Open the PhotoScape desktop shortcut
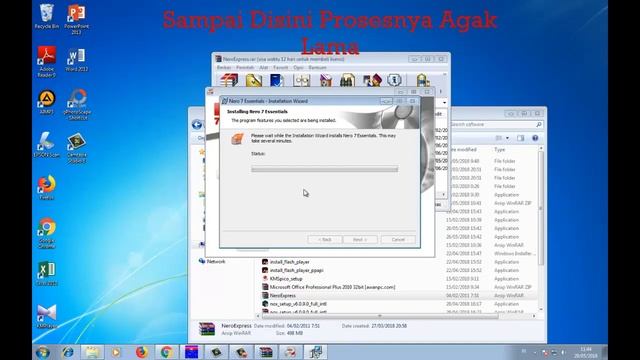The width and height of the screenshot is (640, 360). click(x=77, y=104)
